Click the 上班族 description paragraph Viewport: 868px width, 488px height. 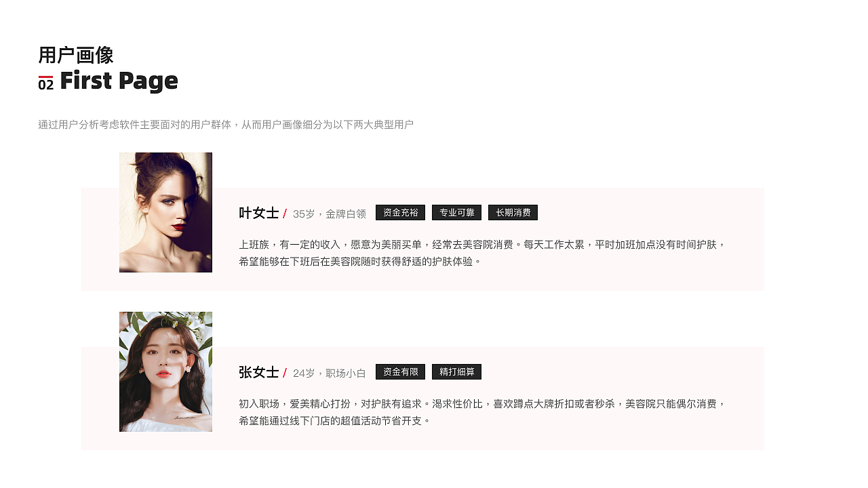click(x=483, y=252)
